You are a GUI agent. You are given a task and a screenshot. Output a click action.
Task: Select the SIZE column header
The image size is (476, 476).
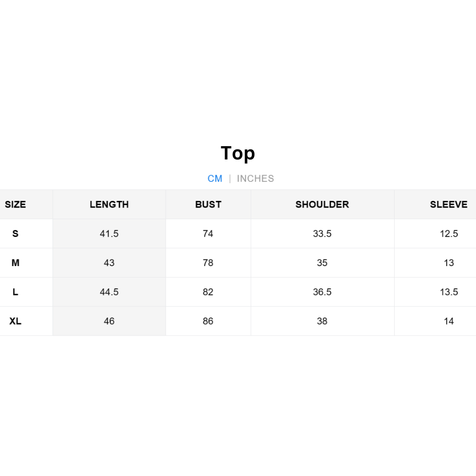[x=15, y=204]
